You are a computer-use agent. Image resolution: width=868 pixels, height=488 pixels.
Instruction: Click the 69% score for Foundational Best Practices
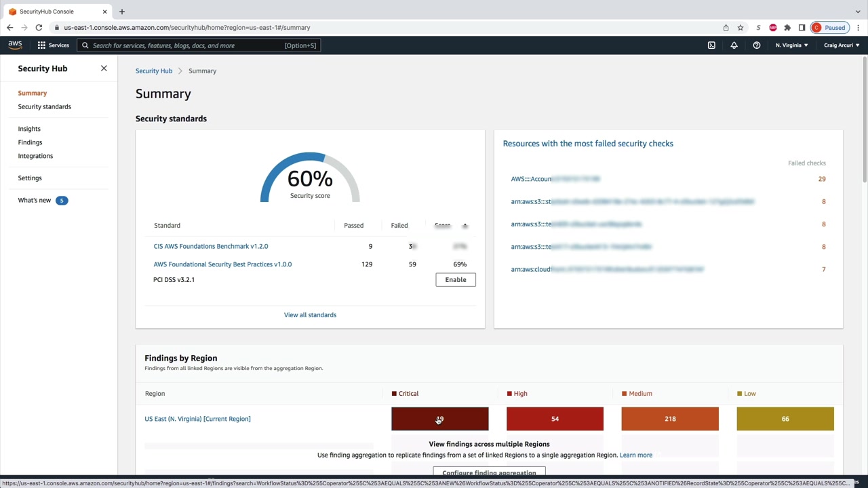[x=460, y=264]
